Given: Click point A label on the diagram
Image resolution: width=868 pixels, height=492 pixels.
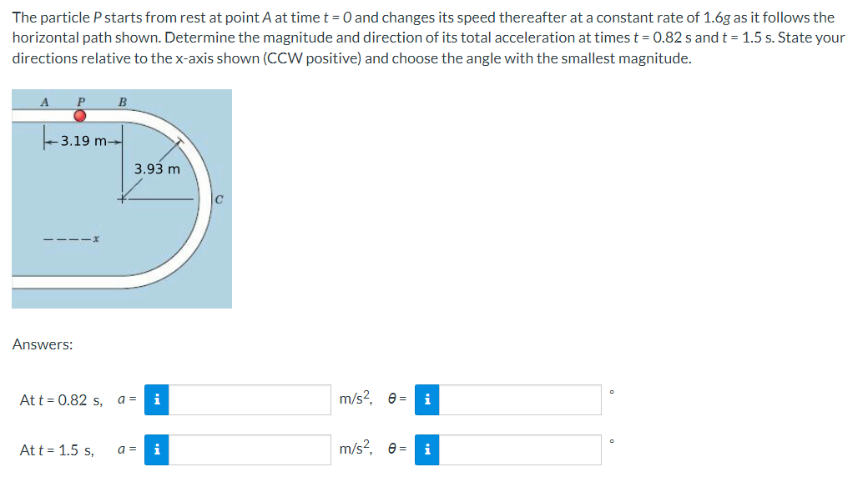Looking at the screenshot, I should click(x=44, y=102).
